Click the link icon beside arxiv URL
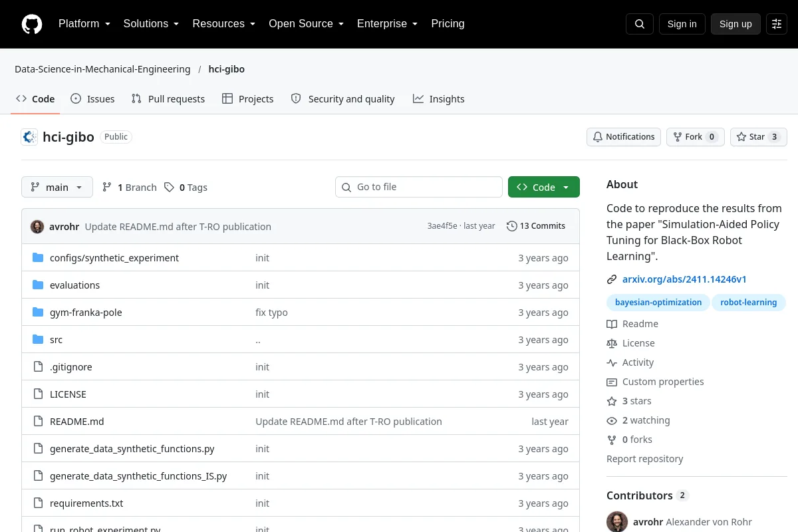 [x=612, y=279]
